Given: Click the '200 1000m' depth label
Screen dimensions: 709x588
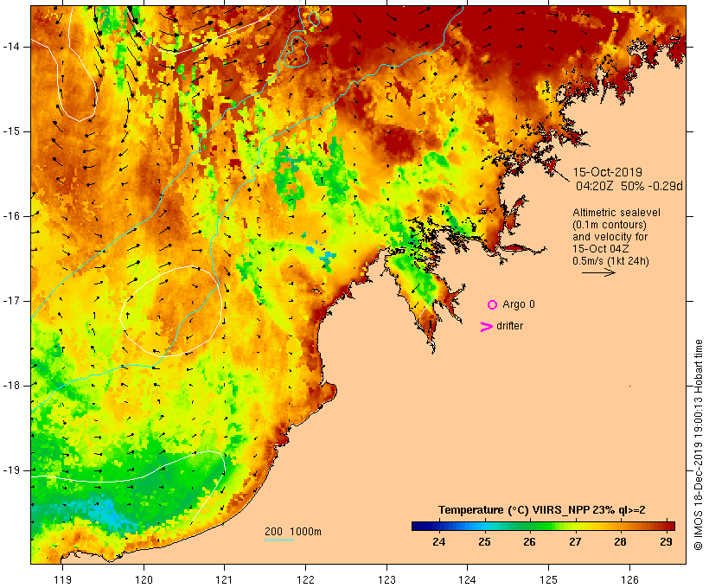Looking at the screenshot, I should pos(293,532).
